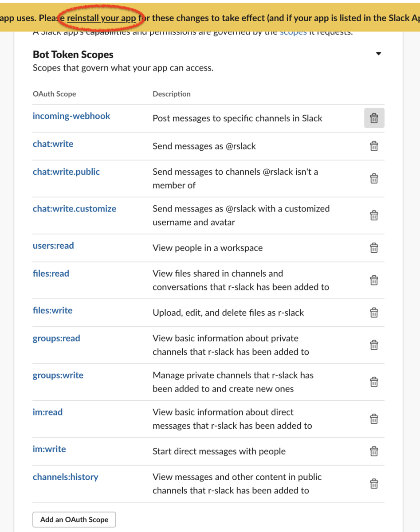Open the channels:history scope link
The width and height of the screenshot is (420, 532).
(66, 477)
